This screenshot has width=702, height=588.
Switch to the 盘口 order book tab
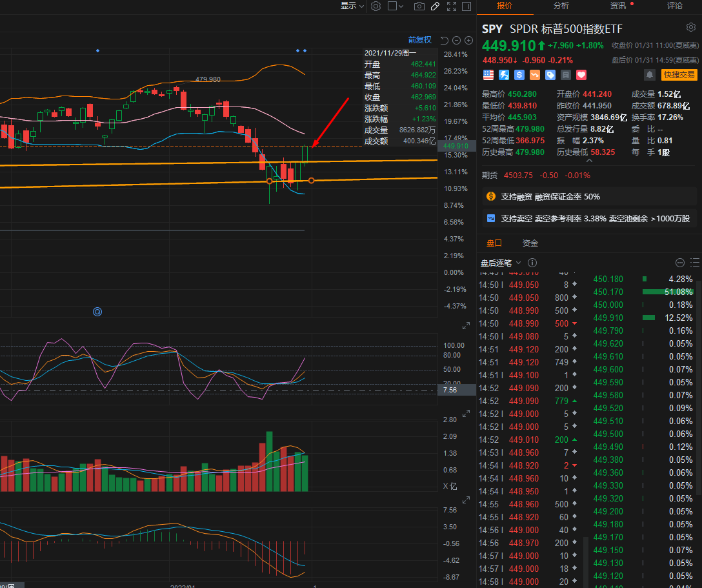pyautogui.click(x=494, y=243)
